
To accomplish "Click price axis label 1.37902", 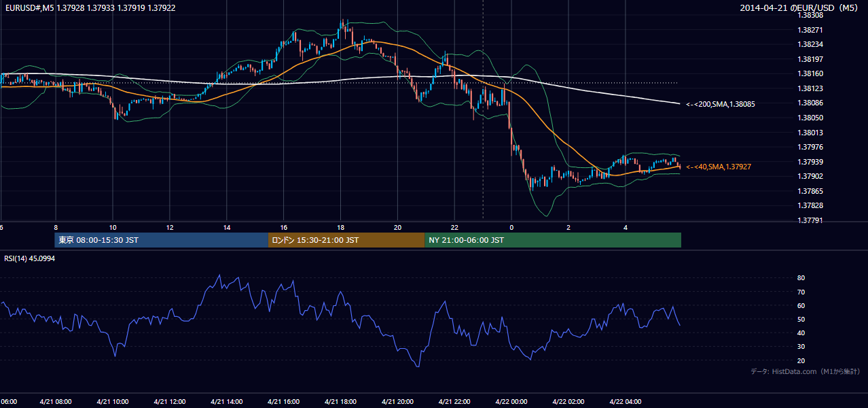I will (810, 176).
